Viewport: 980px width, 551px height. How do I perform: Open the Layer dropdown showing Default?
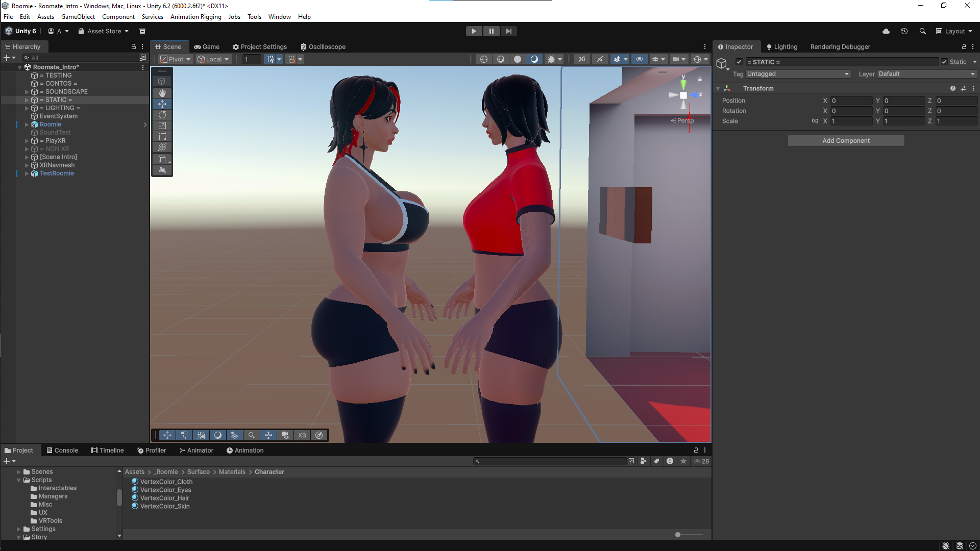pos(926,74)
